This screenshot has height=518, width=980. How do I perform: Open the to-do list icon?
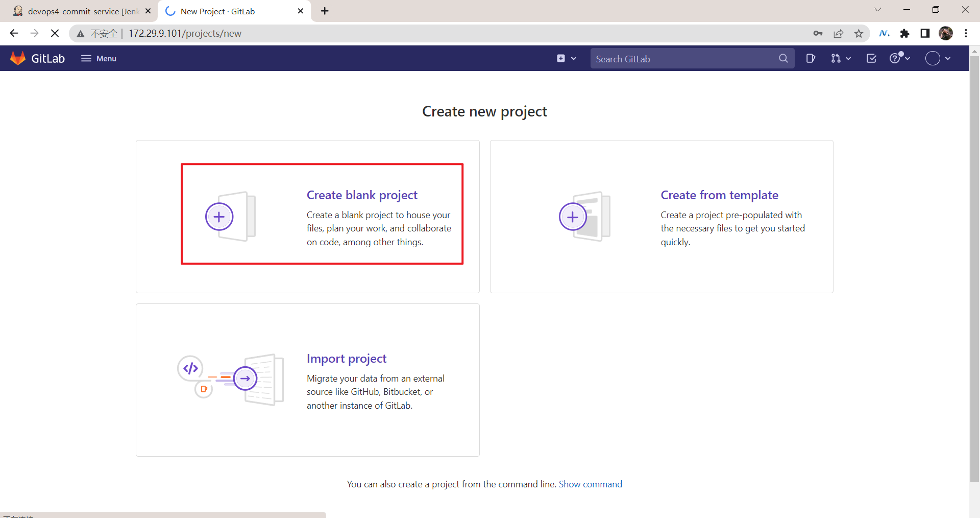(871, 58)
